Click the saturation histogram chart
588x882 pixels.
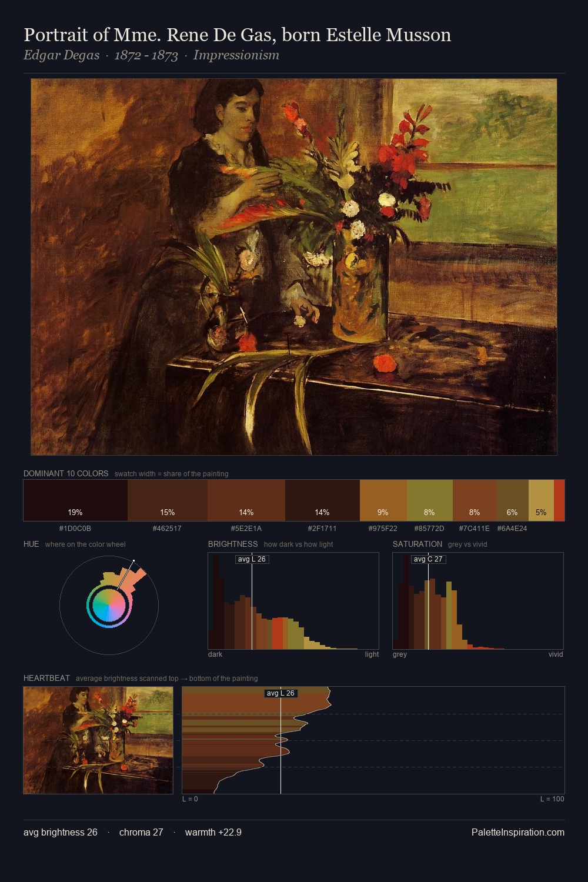[x=478, y=601]
